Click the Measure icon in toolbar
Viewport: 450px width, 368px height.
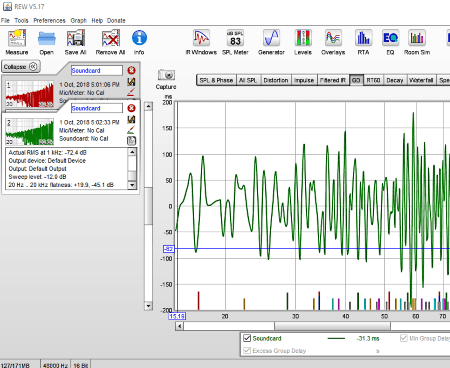(17, 38)
